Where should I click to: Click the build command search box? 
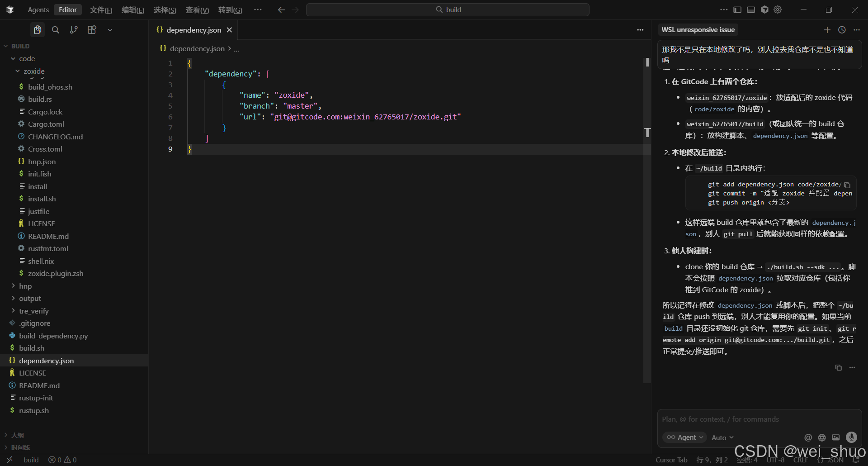(x=448, y=10)
